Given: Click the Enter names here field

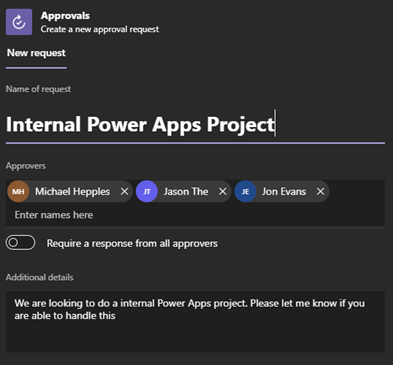Looking at the screenshot, I should (195, 215).
